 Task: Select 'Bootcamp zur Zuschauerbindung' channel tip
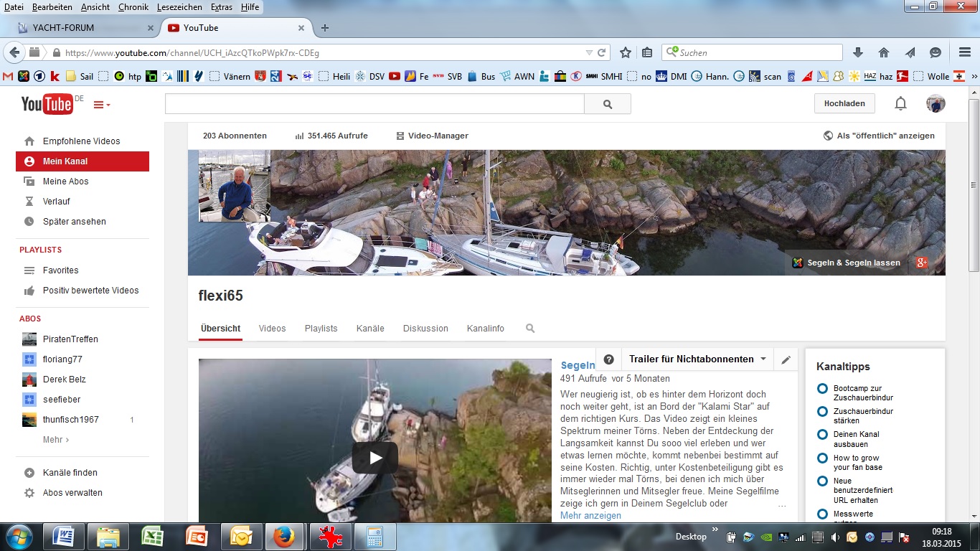[857, 392]
